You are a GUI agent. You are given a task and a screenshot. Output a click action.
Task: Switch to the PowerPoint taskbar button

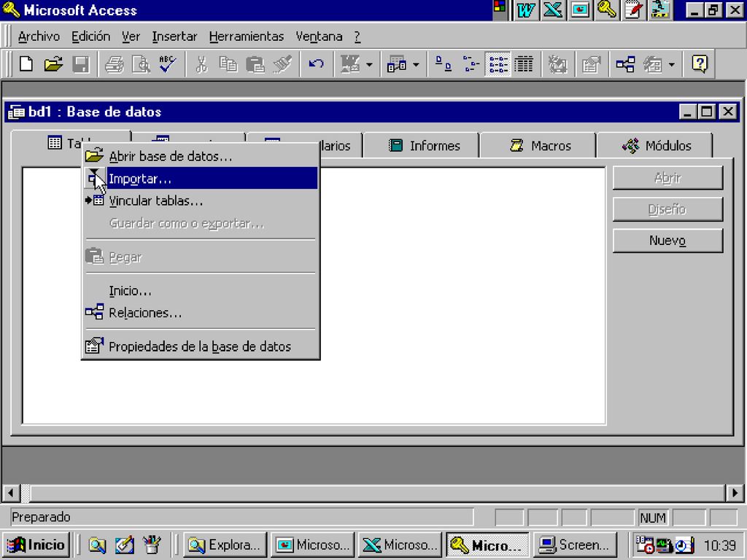point(312,545)
